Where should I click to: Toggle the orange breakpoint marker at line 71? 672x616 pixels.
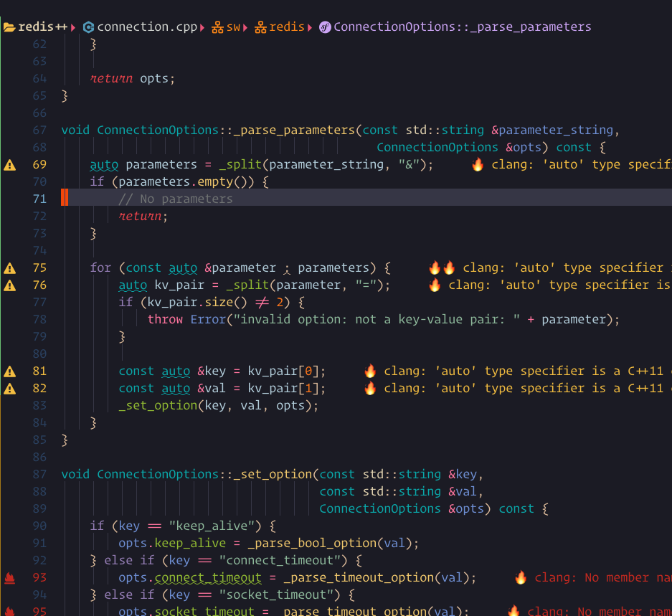tap(63, 198)
